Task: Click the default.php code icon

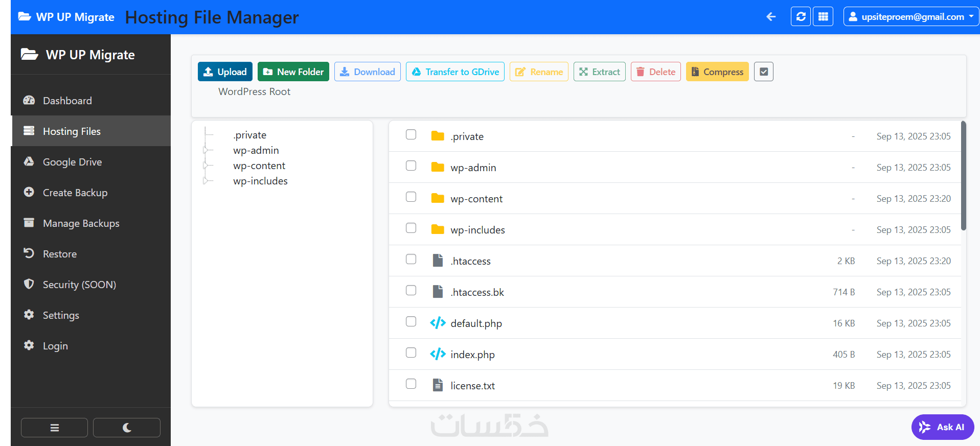Action: coord(438,322)
